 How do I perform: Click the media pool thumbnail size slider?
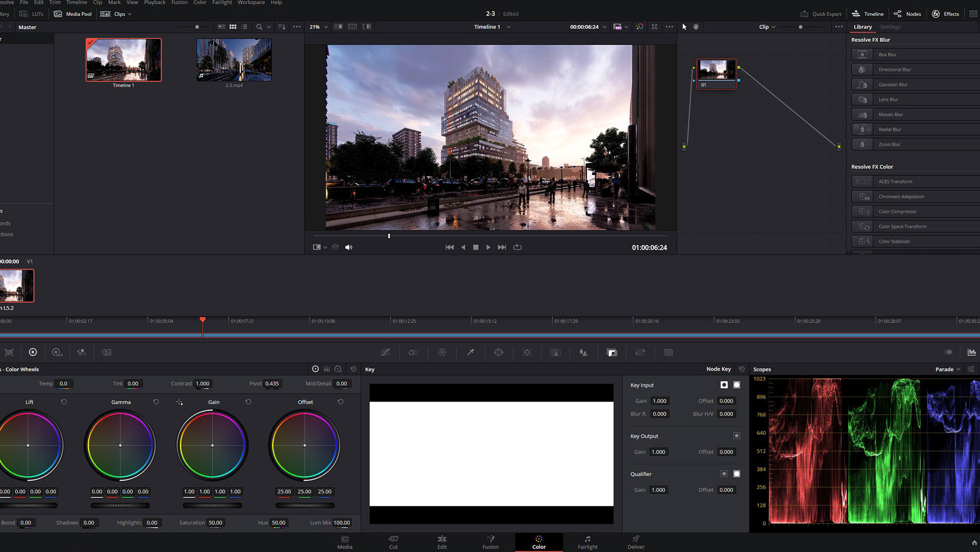click(194, 27)
